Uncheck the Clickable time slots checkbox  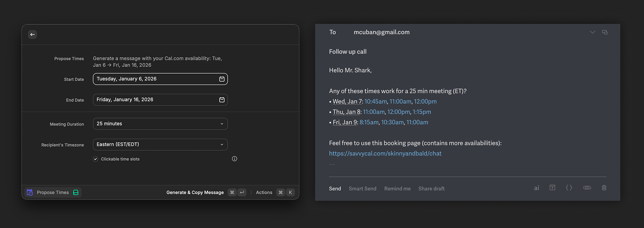pyautogui.click(x=96, y=159)
